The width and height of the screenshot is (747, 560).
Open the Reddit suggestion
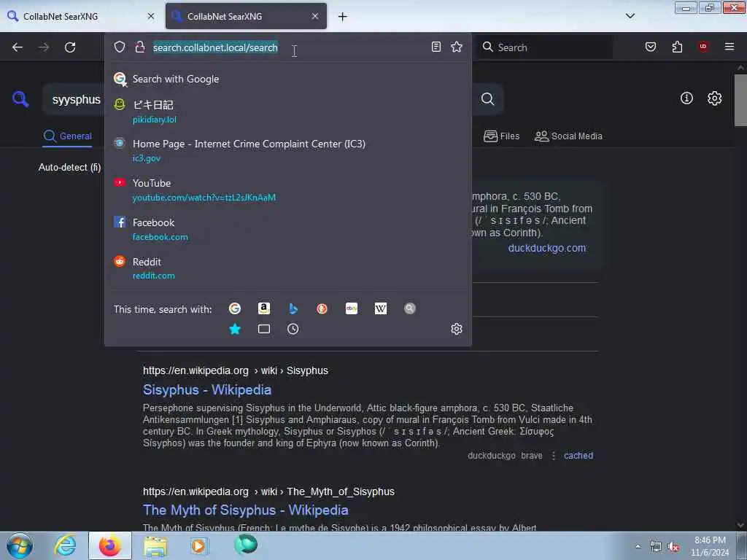coord(287,268)
